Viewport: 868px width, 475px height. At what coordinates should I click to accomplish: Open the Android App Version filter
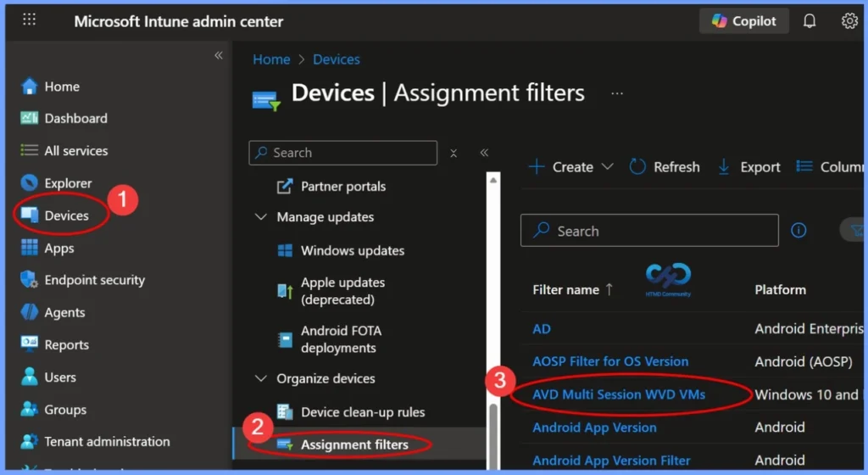594,427
